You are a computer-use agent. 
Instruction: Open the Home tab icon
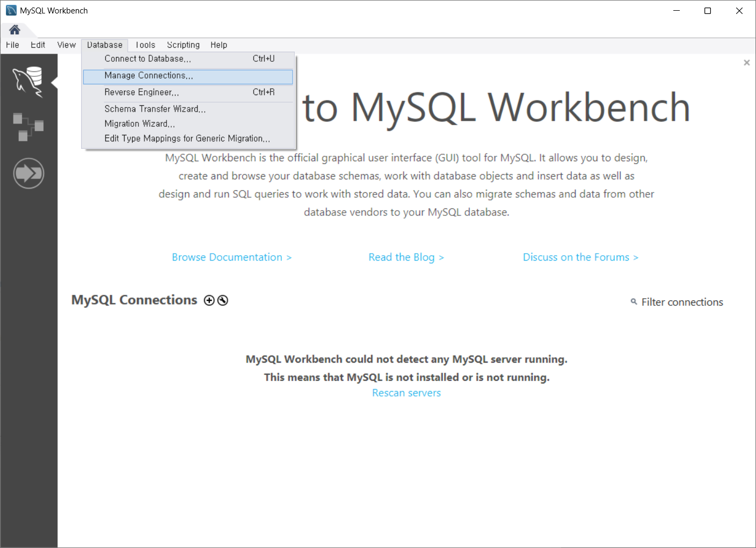pyautogui.click(x=14, y=30)
